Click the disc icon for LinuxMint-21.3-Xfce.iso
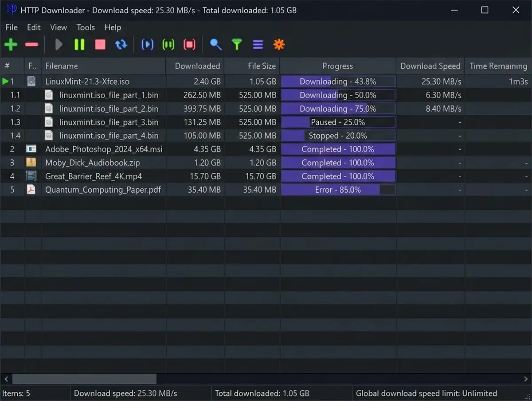Viewport: 532px width, 401px height. [31, 82]
